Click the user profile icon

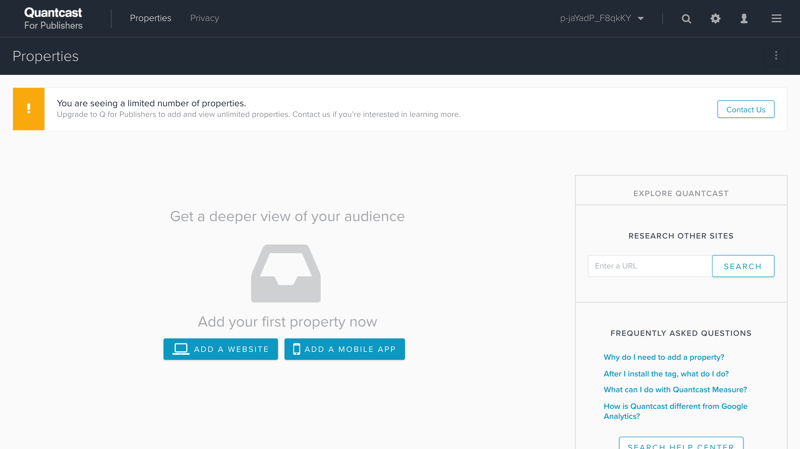pos(744,19)
